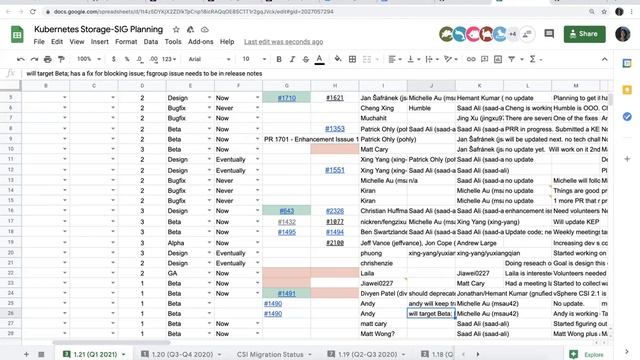Click the Print icon
The height and width of the screenshot is (360, 640).
(48, 59)
